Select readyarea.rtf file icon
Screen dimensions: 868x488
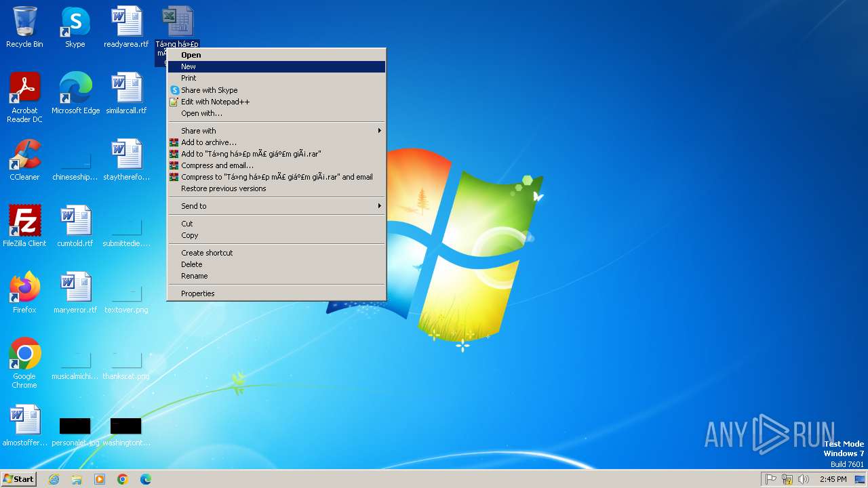pyautogui.click(x=126, y=27)
